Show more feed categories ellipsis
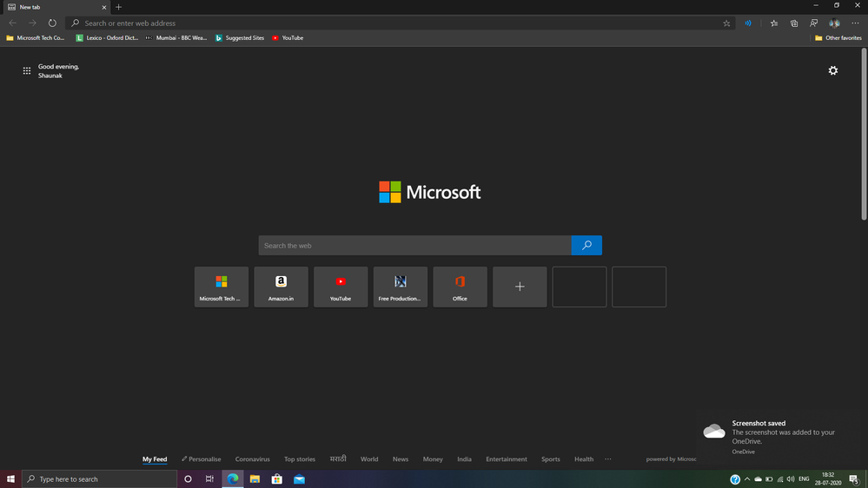The image size is (868, 488). 608,459
